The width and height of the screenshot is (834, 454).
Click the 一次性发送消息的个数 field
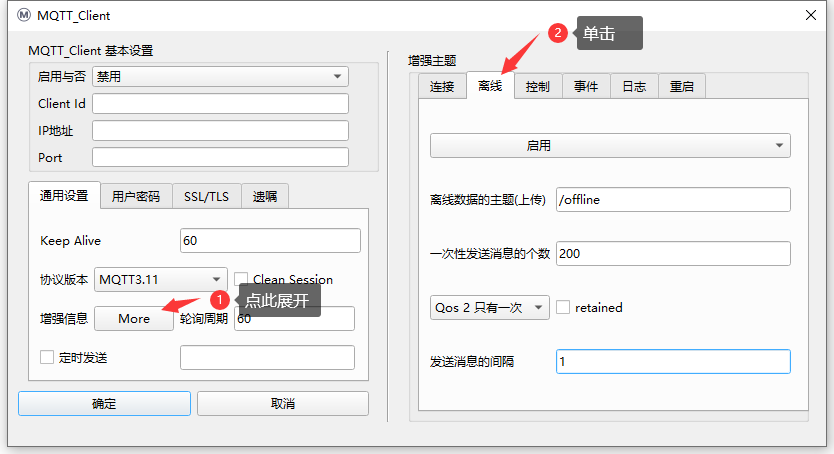673,254
